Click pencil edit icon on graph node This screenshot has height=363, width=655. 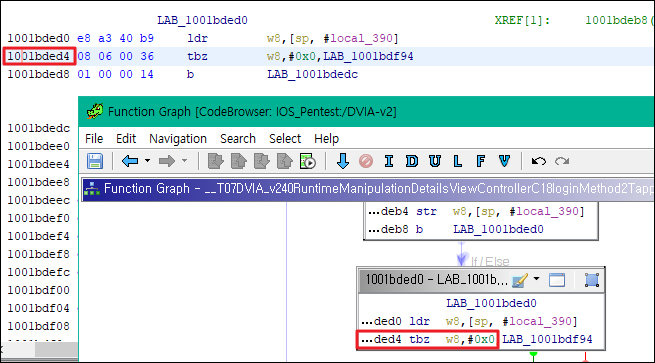click(520, 280)
